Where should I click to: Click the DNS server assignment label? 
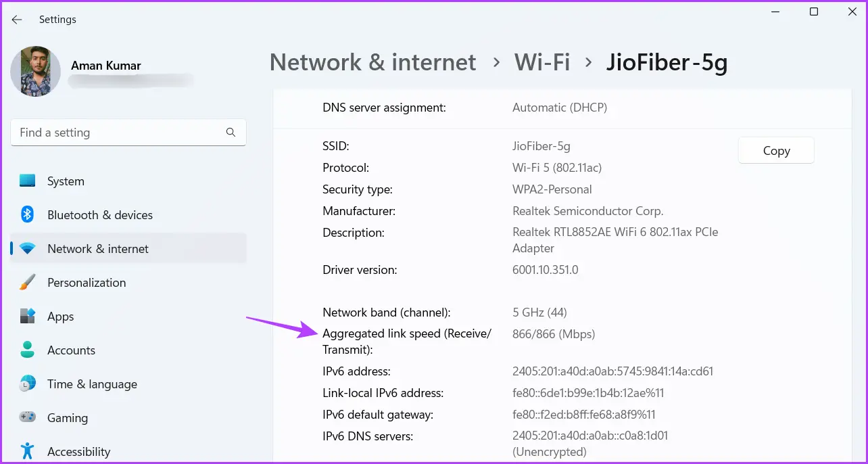(384, 108)
